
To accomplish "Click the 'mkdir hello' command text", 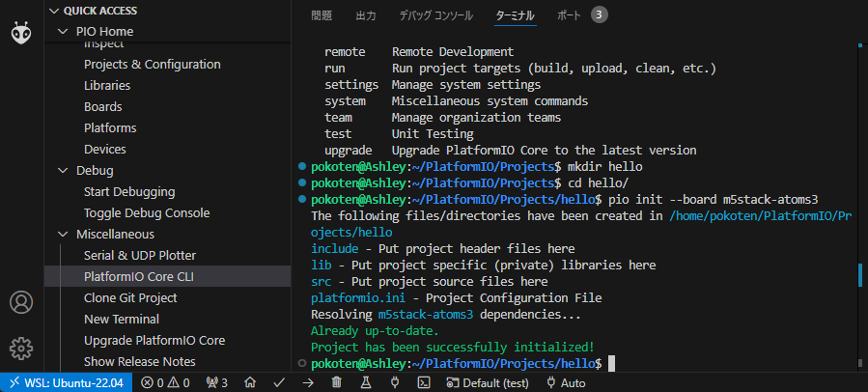I will (x=604, y=167).
